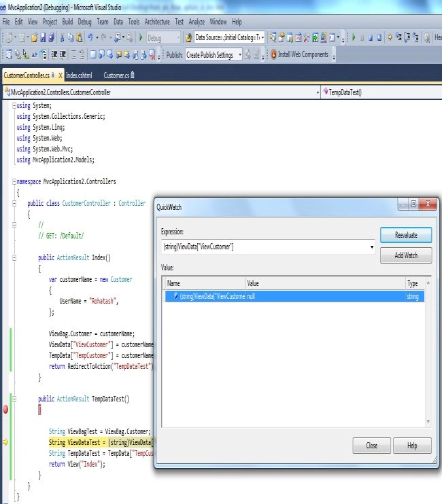The image size is (442, 504).
Task: Increase line indent using the toolbar icon
Action: click(63, 55)
